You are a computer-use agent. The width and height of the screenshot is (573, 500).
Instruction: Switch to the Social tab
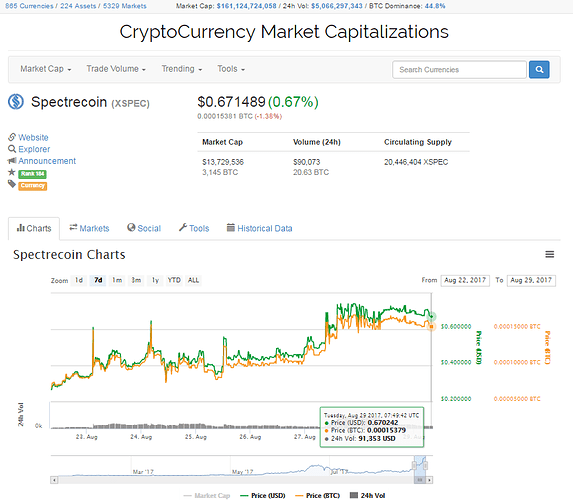coord(144,228)
